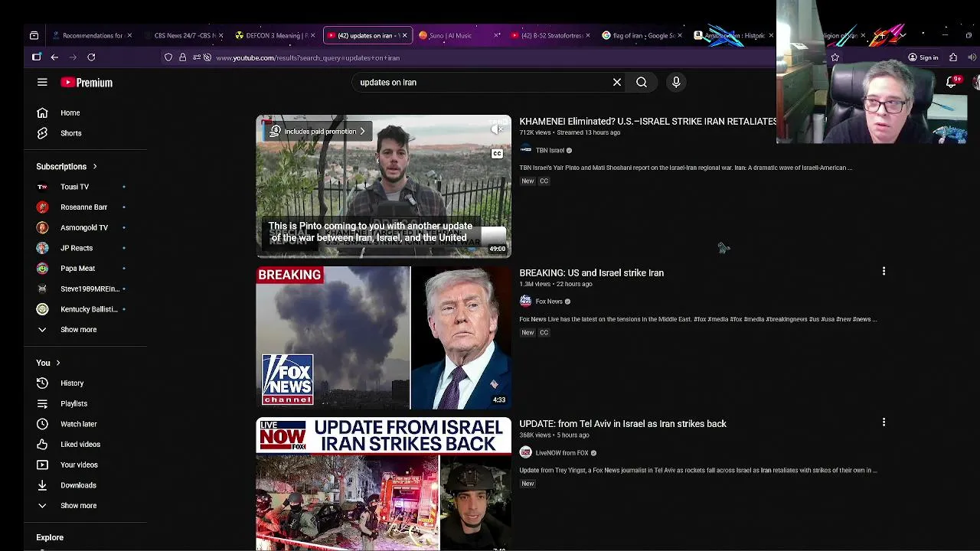Switch to flag of iran Google tab
Image resolution: width=980 pixels, height=551 pixels.
coord(641,35)
